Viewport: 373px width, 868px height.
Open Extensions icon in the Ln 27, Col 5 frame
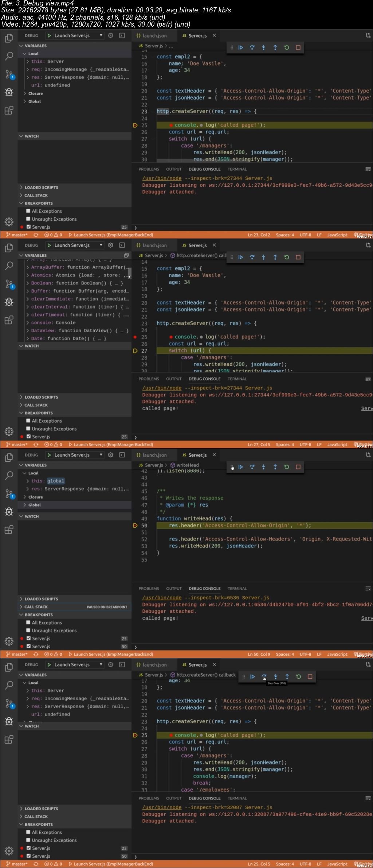pyautogui.click(x=9, y=320)
